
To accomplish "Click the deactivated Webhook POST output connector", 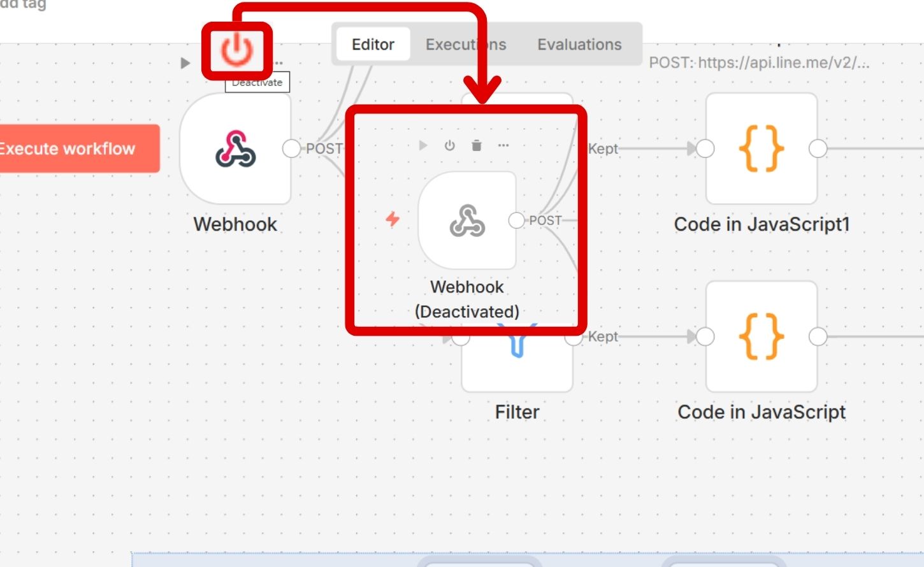I will coord(516,220).
